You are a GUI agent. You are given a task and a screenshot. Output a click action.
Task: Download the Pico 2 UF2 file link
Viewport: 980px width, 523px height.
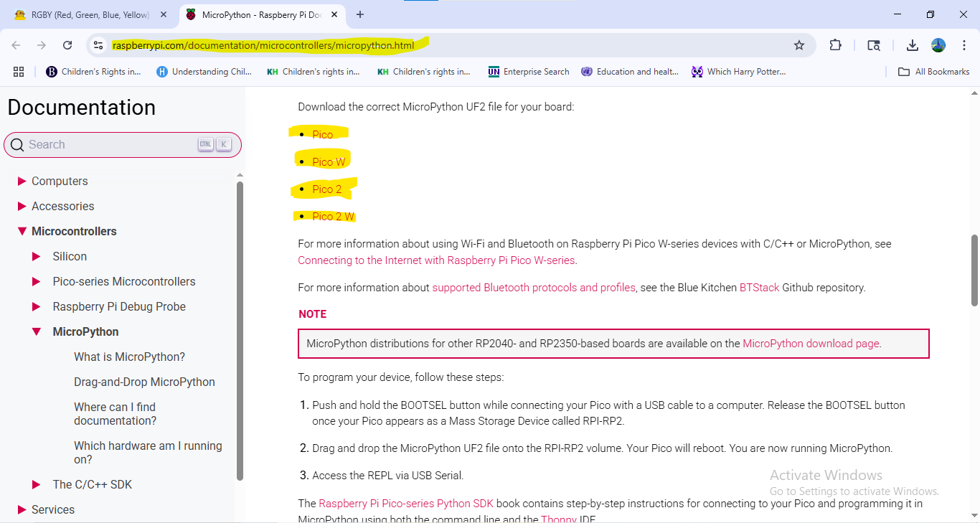326,189
